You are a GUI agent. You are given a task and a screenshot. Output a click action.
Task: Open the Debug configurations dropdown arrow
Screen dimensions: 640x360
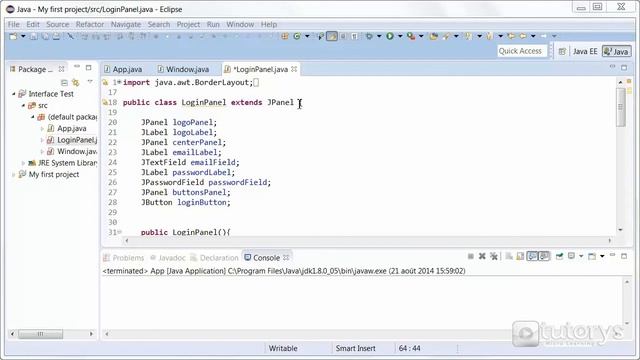click(x=379, y=36)
